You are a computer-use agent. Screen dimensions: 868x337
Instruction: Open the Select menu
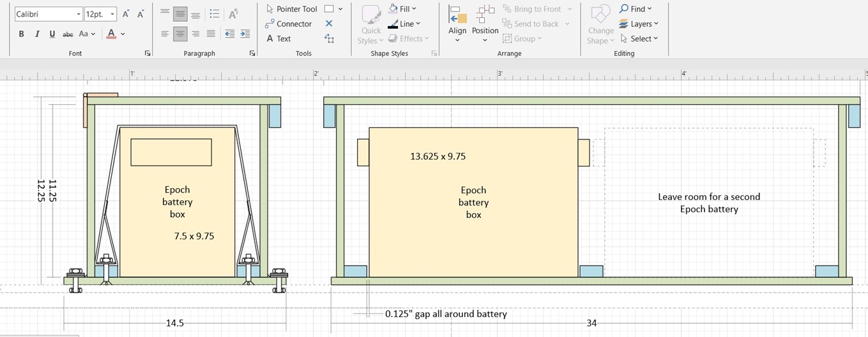tap(639, 38)
